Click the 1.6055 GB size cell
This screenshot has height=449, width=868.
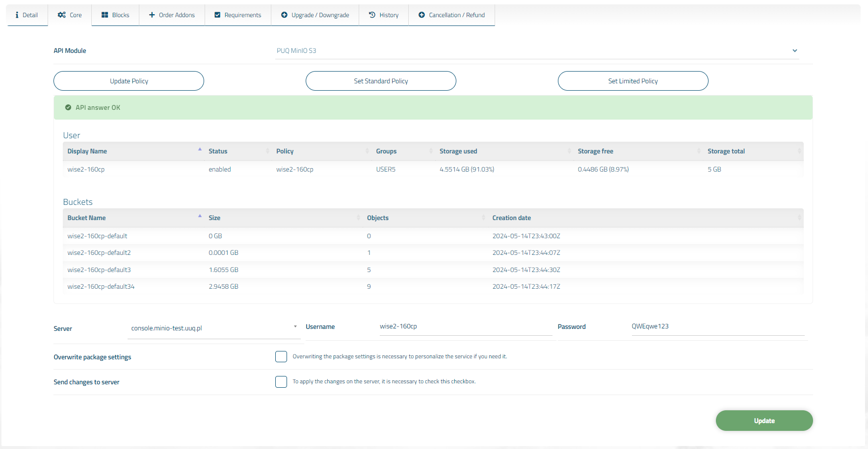tap(223, 270)
